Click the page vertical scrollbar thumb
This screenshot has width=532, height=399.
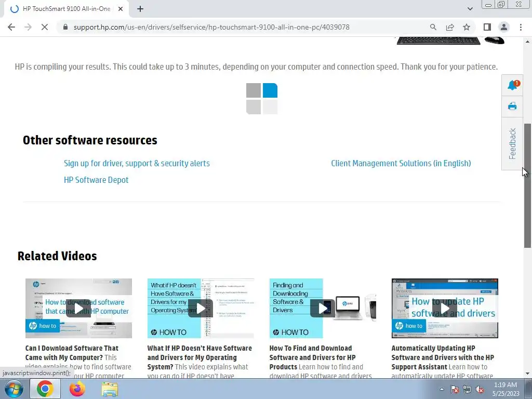click(527, 185)
